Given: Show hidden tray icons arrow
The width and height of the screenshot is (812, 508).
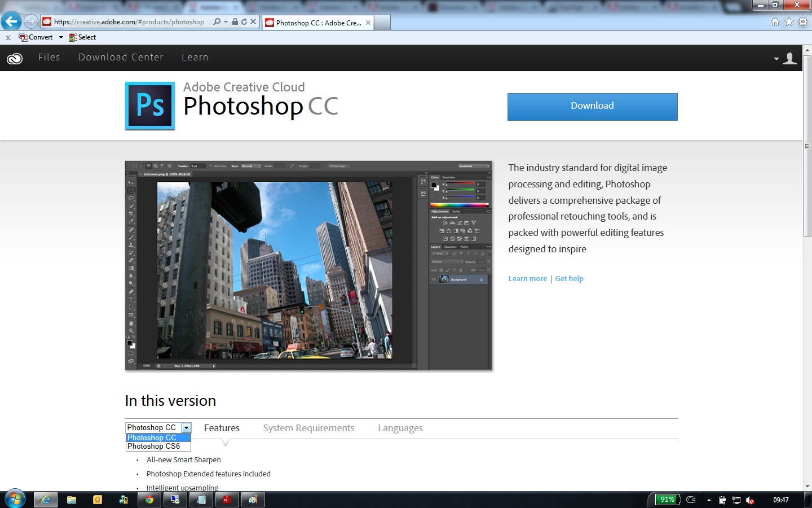Looking at the screenshot, I should [709, 500].
